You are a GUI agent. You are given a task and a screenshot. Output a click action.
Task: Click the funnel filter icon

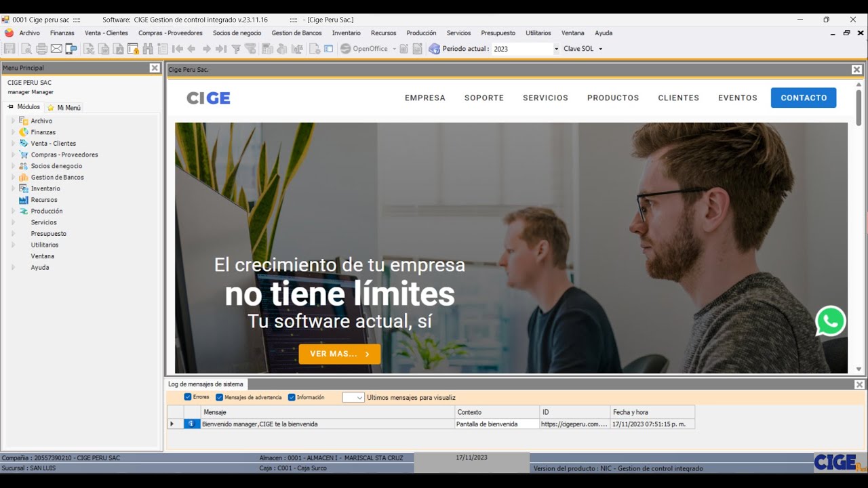click(236, 49)
